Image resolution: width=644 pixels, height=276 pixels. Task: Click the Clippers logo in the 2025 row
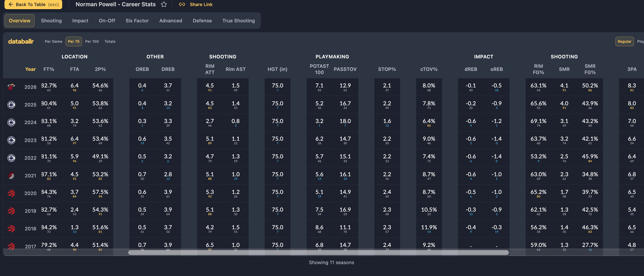pyautogui.click(x=11, y=105)
